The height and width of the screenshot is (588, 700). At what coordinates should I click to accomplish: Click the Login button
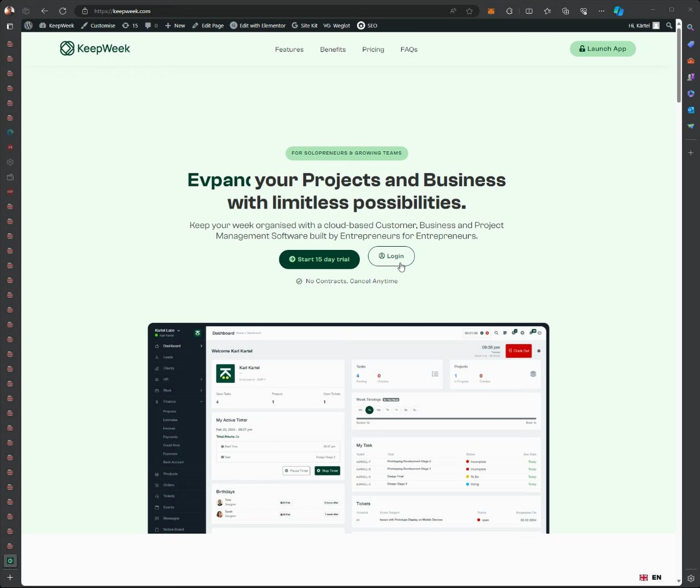pyautogui.click(x=391, y=256)
